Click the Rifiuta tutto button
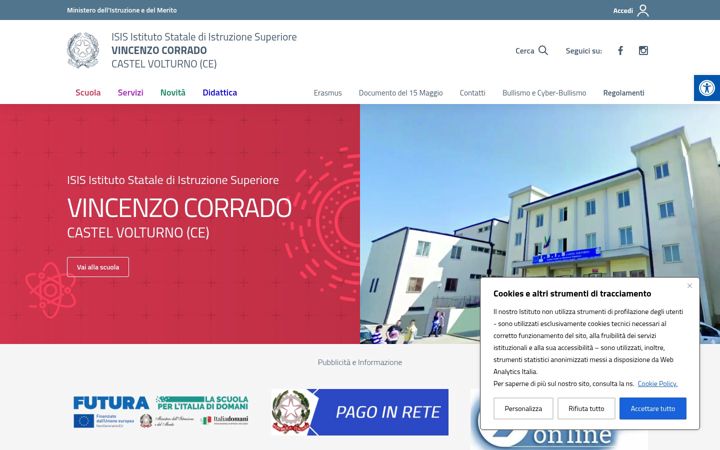 586,408
